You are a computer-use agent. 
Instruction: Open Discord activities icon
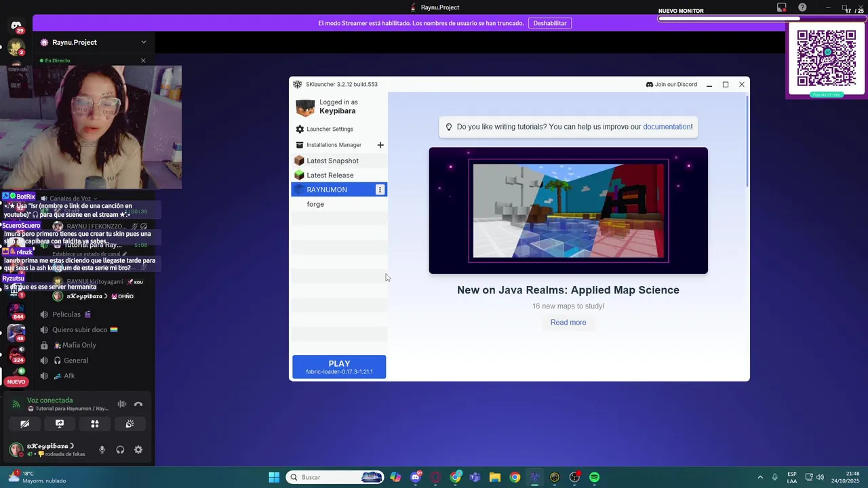tap(95, 424)
